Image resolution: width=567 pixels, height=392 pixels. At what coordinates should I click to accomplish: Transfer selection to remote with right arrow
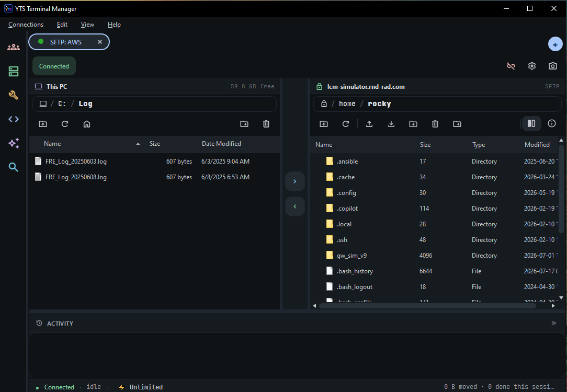click(294, 181)
